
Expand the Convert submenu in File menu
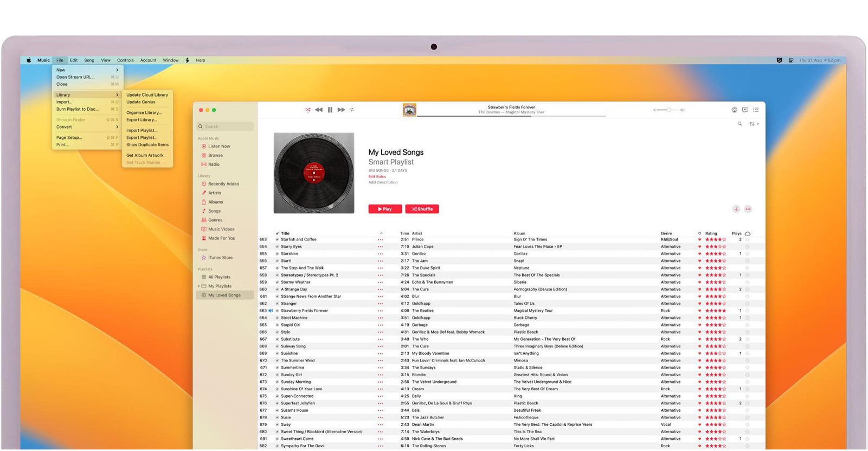coord(87,127)
